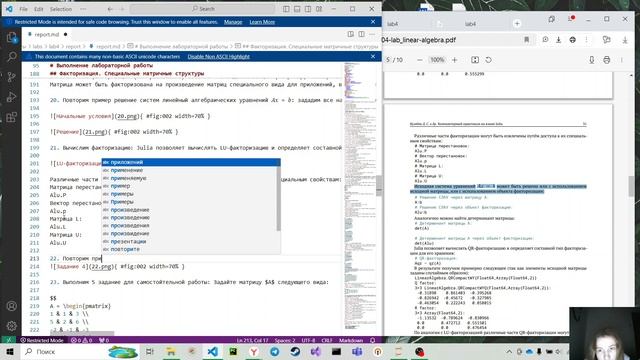
Task: Zoom in the PDF with plus button
Action: click(x=455, y=60)
